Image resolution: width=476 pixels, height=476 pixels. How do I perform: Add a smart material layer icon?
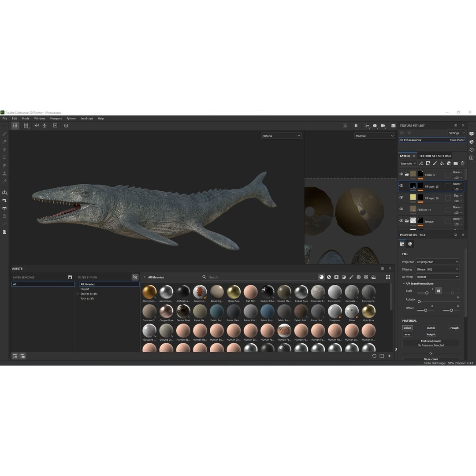coord(449,164)
